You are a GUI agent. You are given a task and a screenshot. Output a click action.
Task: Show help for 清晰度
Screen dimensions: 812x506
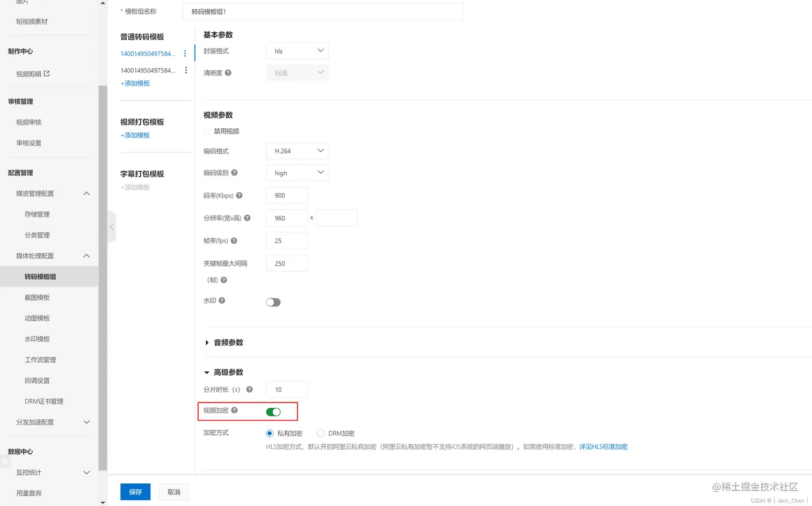tap(228, 73)
